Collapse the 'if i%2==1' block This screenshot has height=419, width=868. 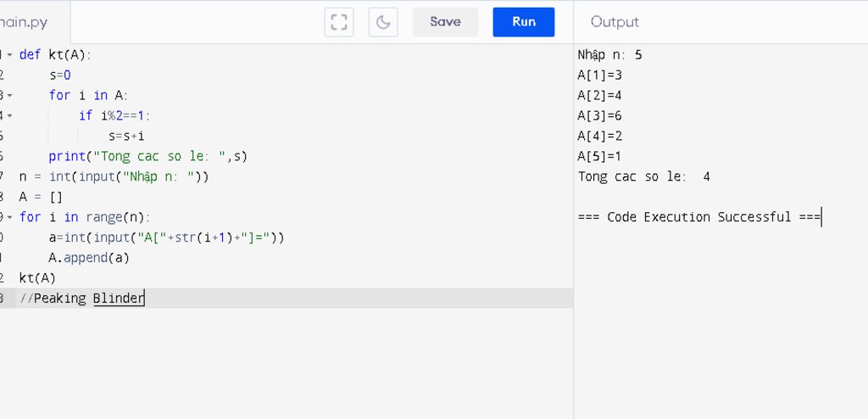pyautogui.click(x=9, y=116)
